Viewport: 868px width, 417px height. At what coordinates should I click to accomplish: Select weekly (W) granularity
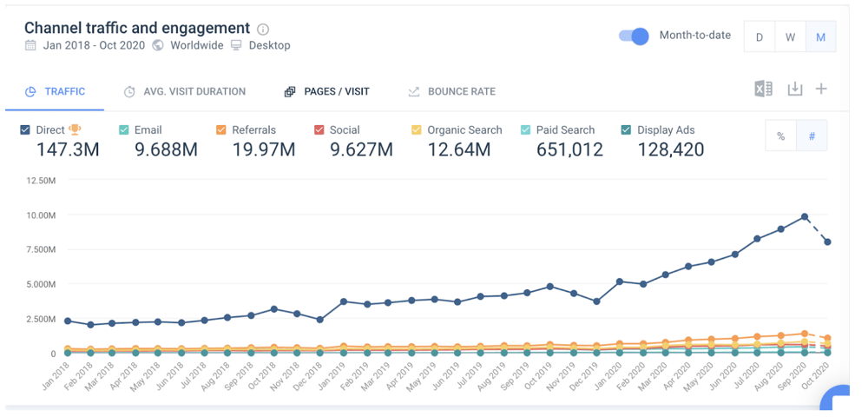click(x=791, y=37)
